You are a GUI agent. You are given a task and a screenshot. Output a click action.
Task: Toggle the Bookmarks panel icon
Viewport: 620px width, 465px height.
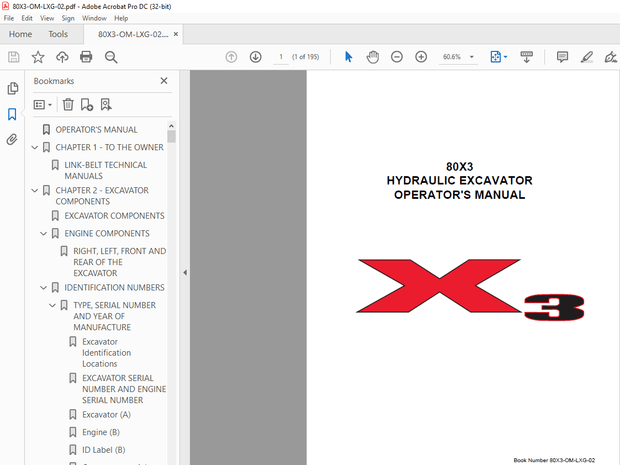click(12, 114)
